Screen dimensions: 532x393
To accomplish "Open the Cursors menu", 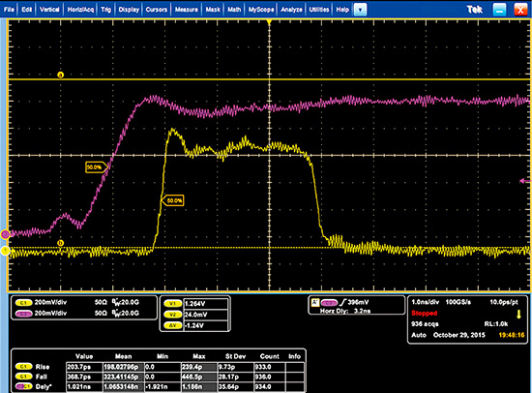I will pos(156,10).
